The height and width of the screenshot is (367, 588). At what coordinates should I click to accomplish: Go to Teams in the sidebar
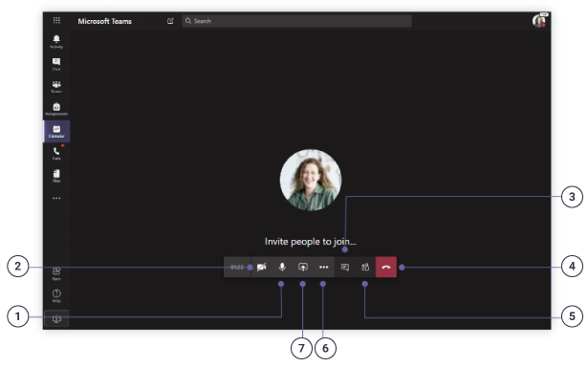point(56,87)
